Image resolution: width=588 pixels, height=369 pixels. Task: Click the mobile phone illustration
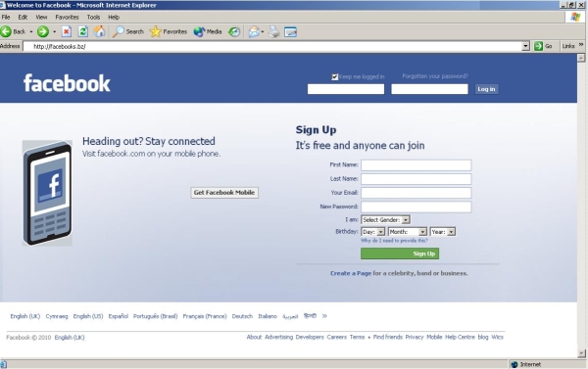click(x=47, y=193)
